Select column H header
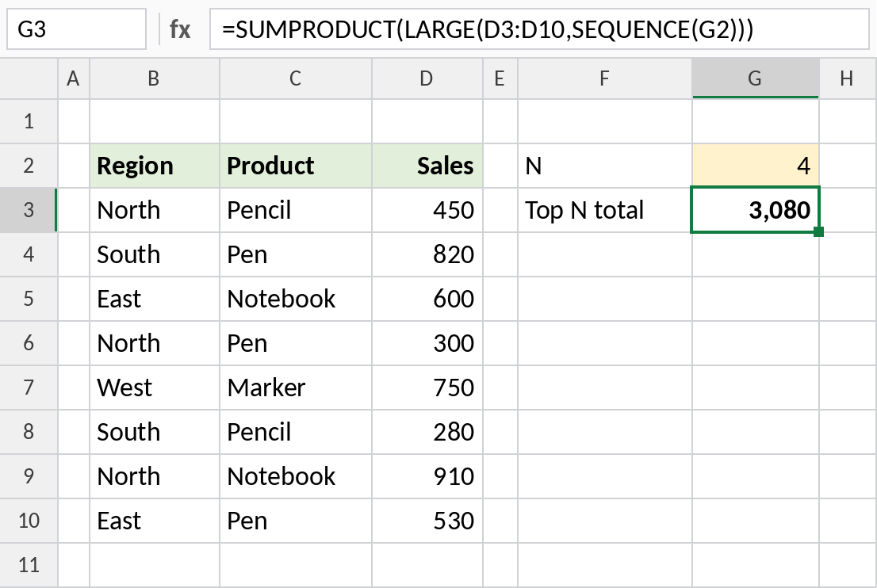Viewport: 877px width, 588px height. click(x=848, y=78)
